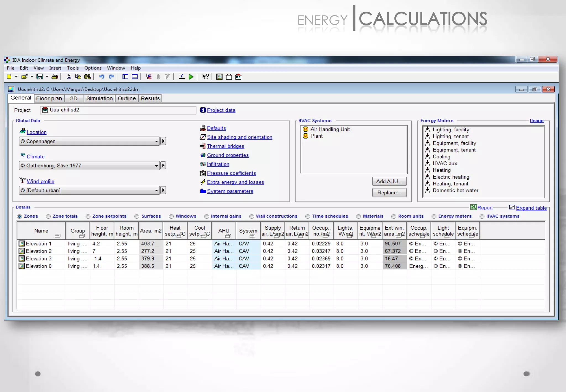Click the Add AHU button

click(x=389, y=181)
